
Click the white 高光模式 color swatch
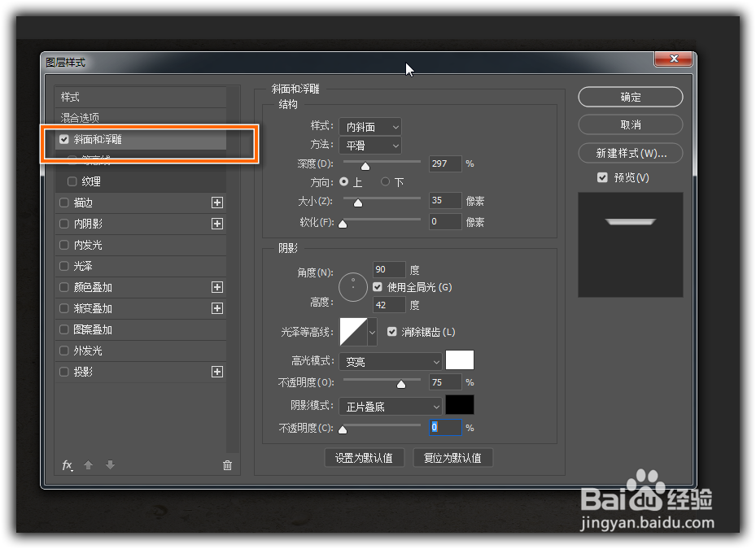(461, 359)
